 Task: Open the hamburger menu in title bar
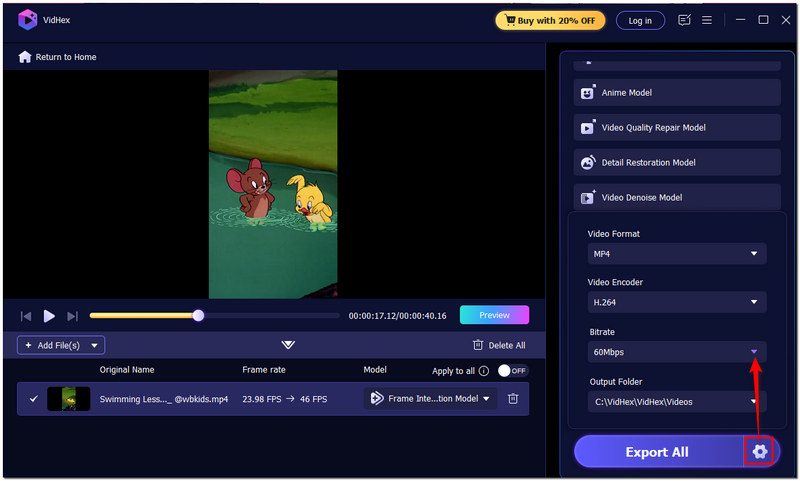pos(707,20)
